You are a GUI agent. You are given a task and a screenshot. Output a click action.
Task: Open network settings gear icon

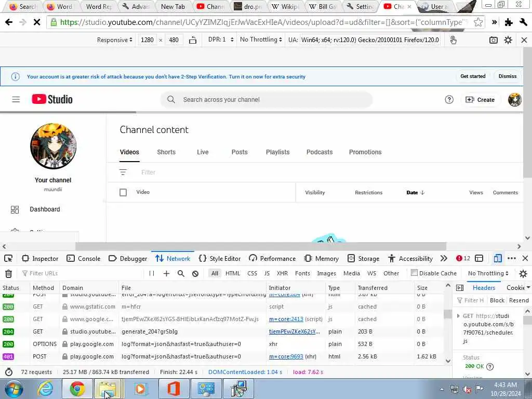click(x=523, y=273)
